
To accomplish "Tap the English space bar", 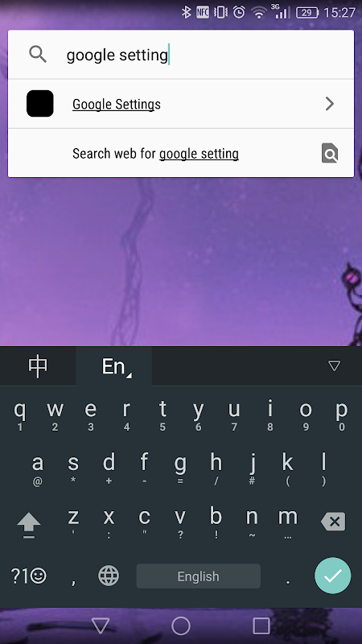I will tap(198, 576).
